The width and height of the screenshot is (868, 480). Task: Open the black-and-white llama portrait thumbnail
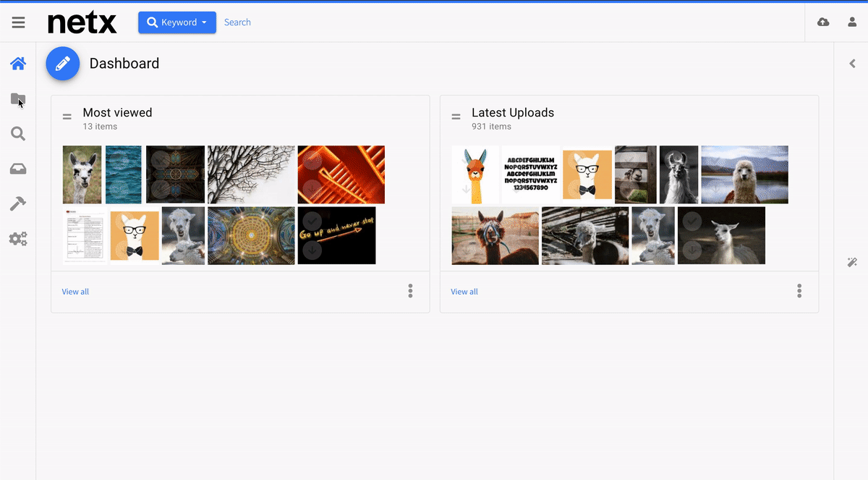[678, 174]
